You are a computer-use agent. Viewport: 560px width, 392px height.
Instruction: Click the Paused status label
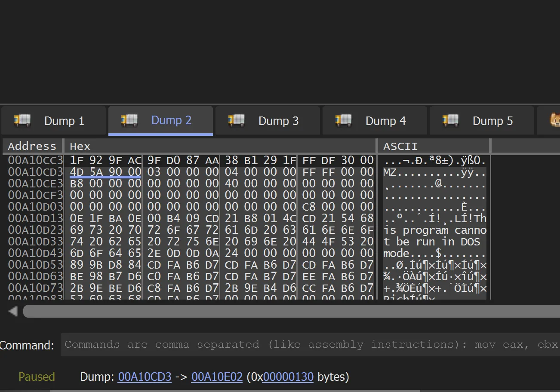[x=37, y=377]
